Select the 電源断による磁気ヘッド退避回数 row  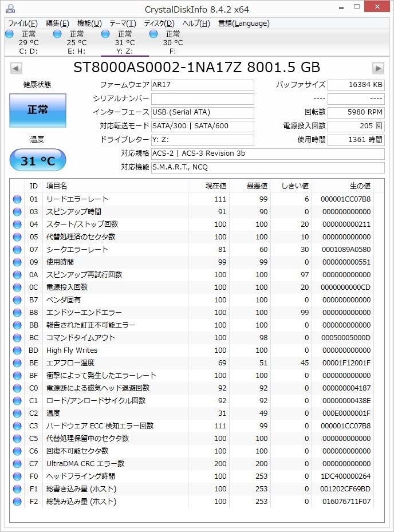(192, 388)
